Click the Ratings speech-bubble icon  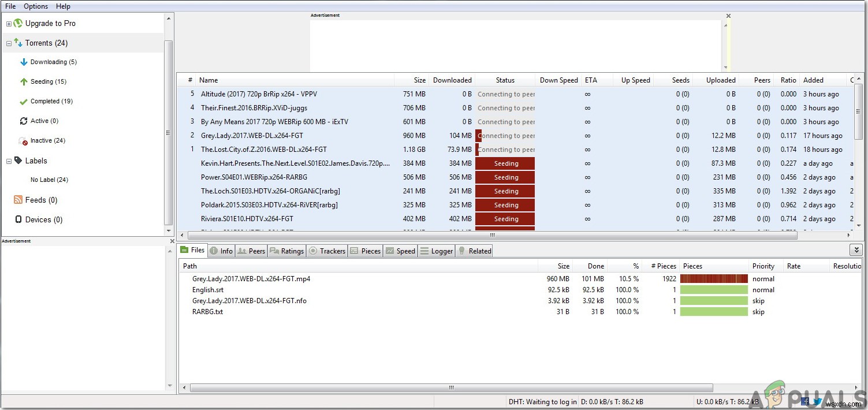(274, 251)
